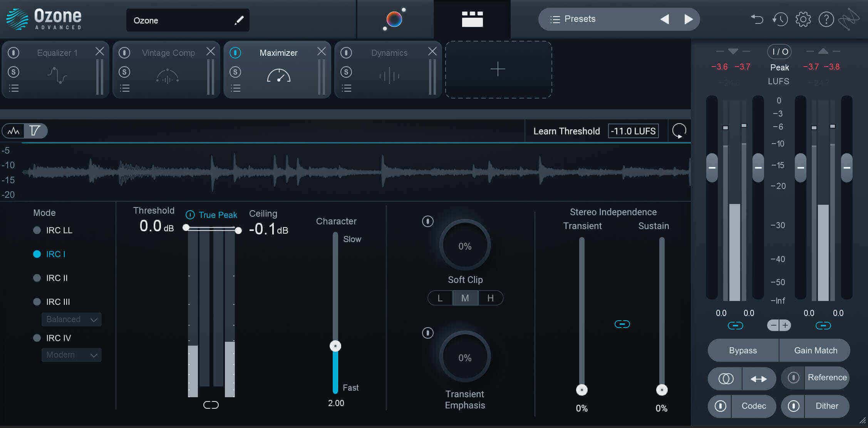Remove the Vintage Comp module
Image resolution: width=868 pixels, height=428 pixels.
(x=210, y=51)
